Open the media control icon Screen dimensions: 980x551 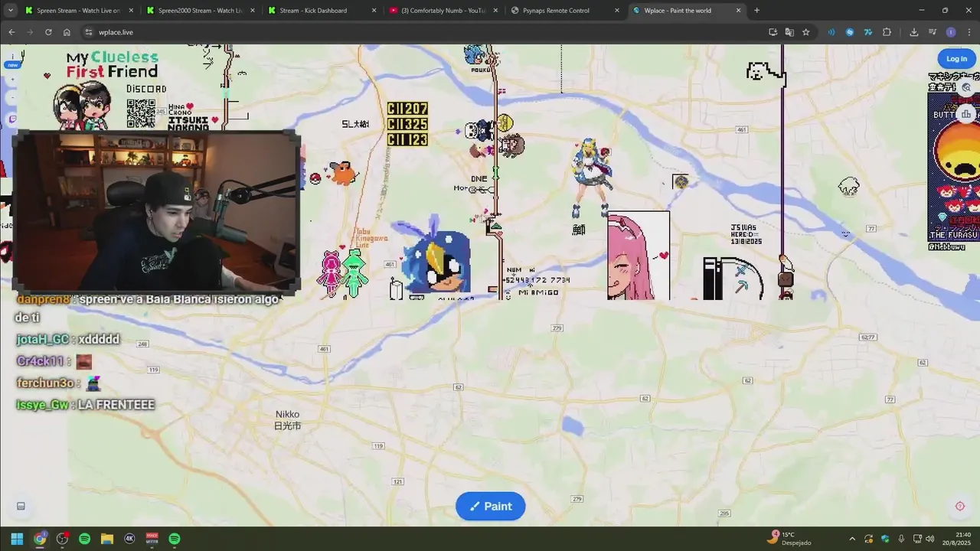(932, 32)
